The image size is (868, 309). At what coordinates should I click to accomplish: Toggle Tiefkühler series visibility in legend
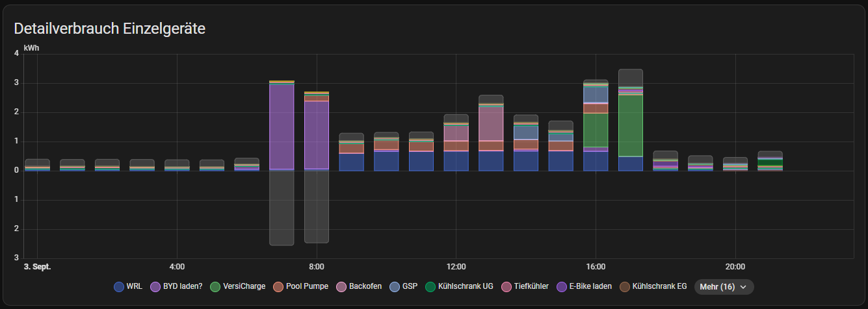[505, 286]
